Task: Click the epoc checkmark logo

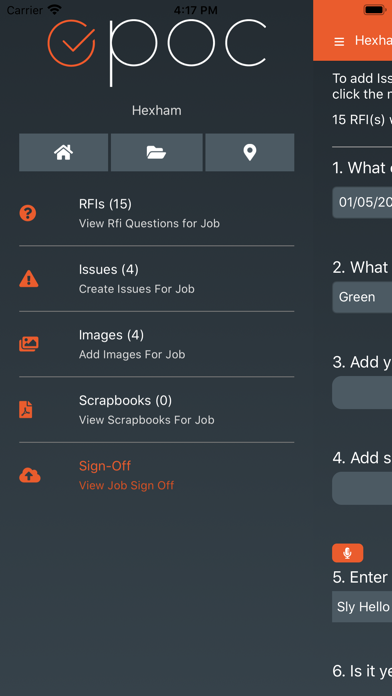Action: click(71, 43)
